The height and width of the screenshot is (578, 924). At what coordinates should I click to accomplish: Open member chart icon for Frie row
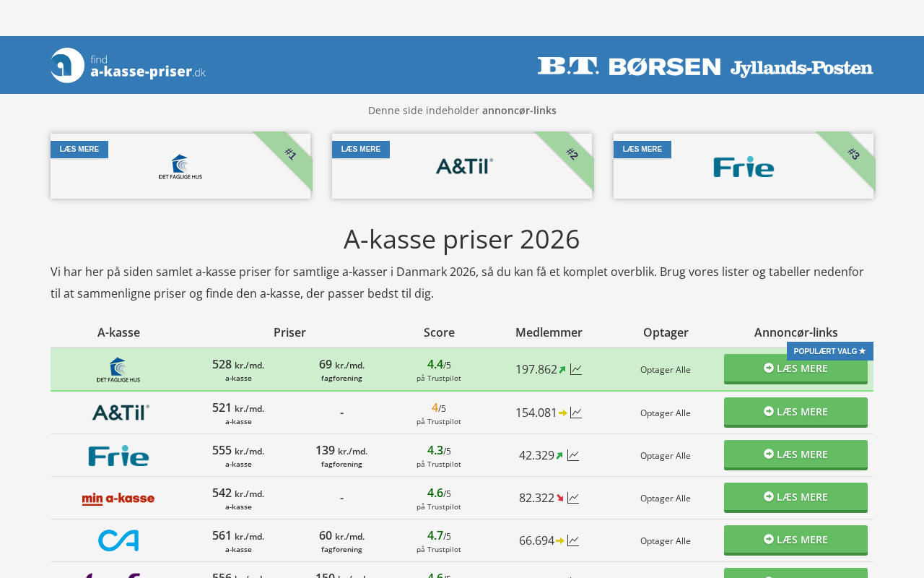click(x=573, y=455)
